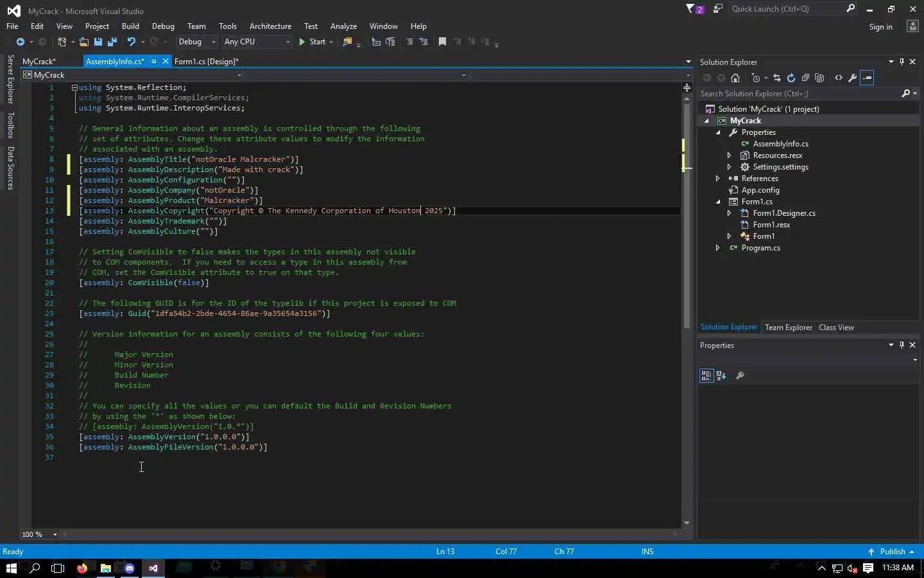Open Firefox from the Windows taskbar
This screenshot has width=924, height=578.
(x=81, y=568)
